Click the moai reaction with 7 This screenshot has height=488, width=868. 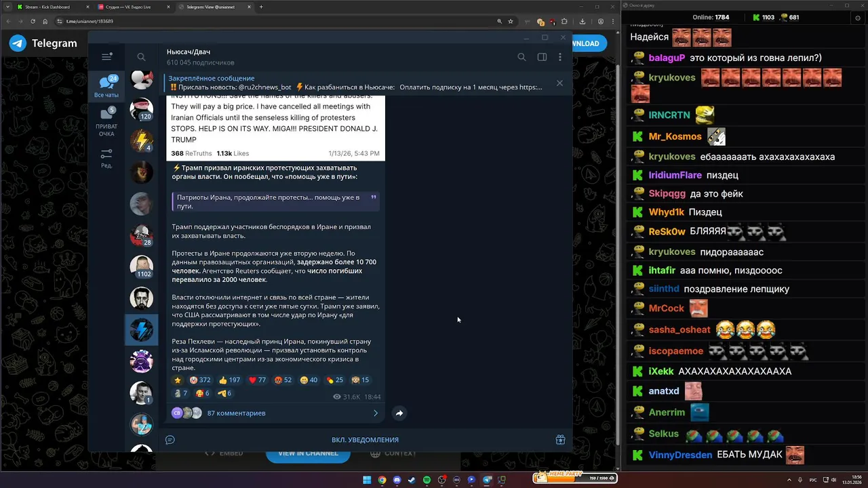(x=180, y=393)
